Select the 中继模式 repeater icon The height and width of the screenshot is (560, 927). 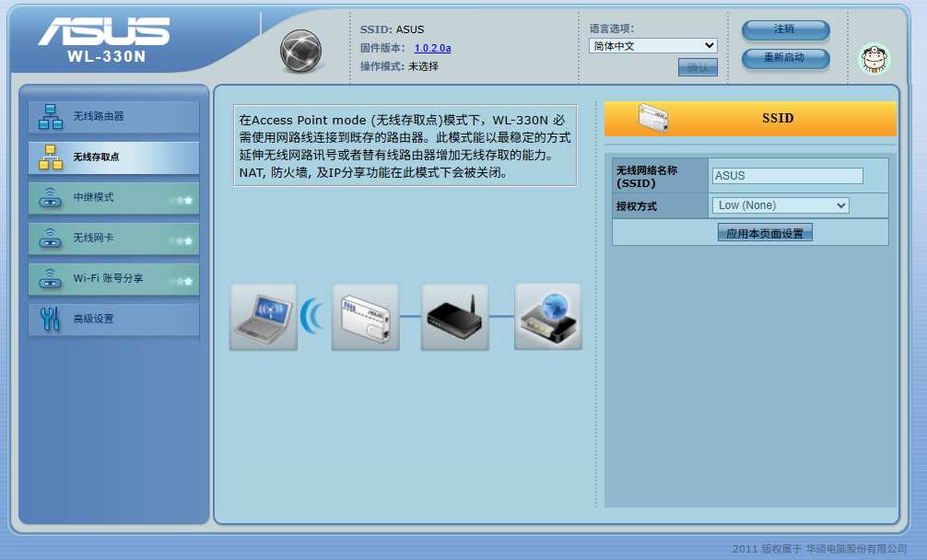tap(51, 198)
